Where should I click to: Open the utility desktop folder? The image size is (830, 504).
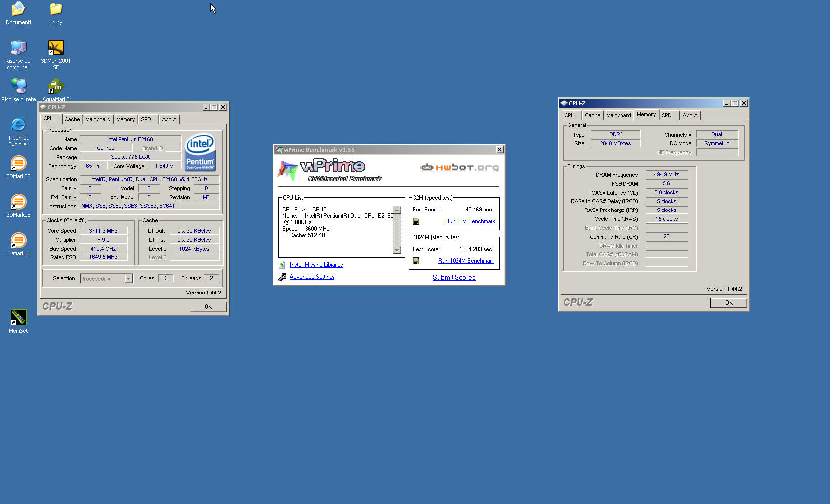(56, 12)
